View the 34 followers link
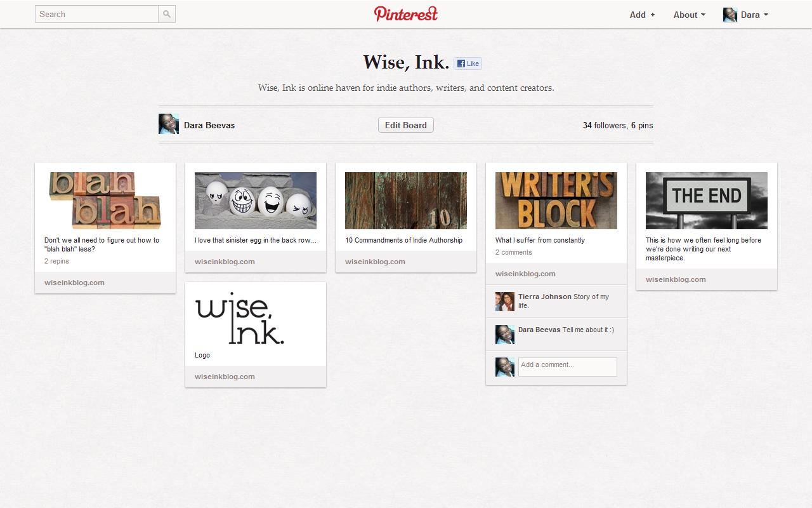The height and width of the screenshot is (508, 812). [x=604, y=125]
